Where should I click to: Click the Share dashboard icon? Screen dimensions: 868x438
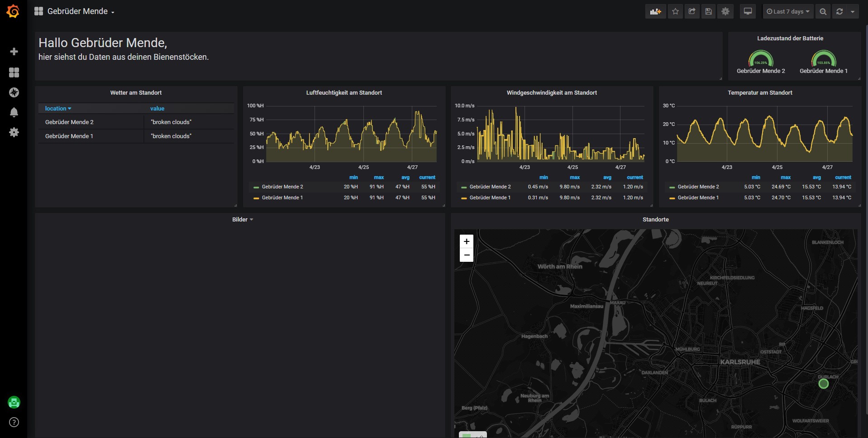[x=692, y=11]
